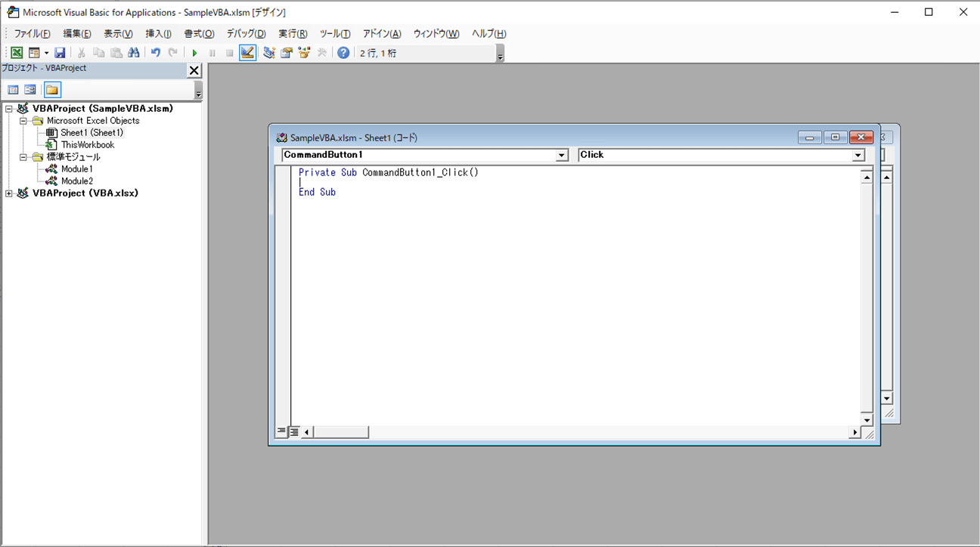980x547 pixels.
Task: Collapse the 標準モジュール folder
Action: coord(23,157)
